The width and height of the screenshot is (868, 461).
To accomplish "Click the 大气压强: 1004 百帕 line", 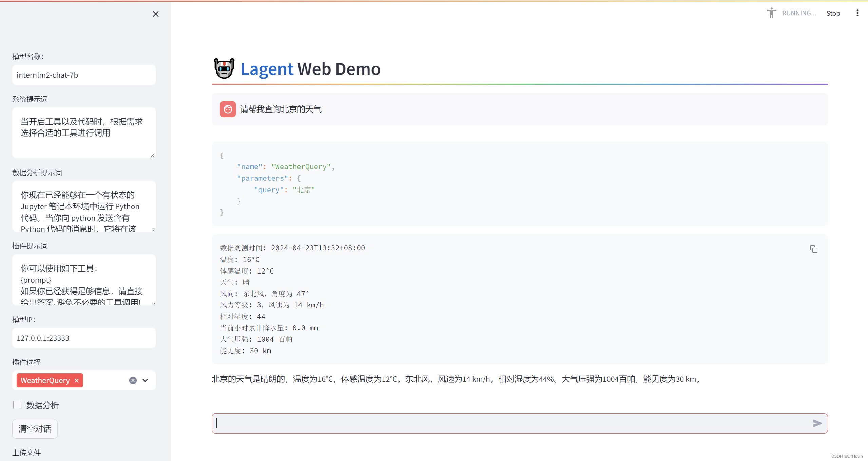I will (x=256, y=339).
